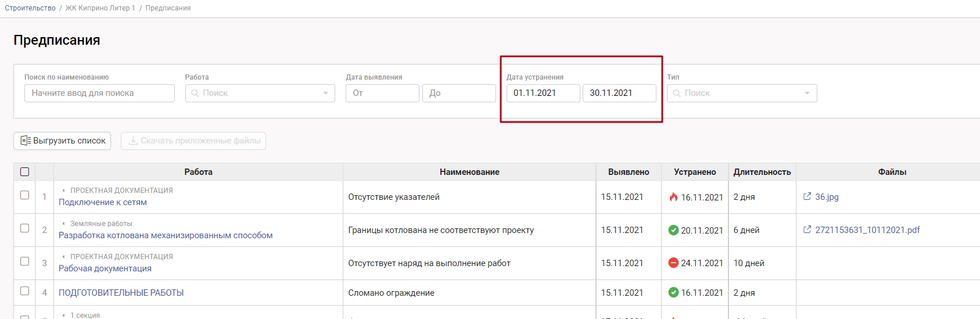Collapse parent ПРОЕКТНАЯ ДОКУМЕНТАЦИЯ arrow in row 1

63,191
